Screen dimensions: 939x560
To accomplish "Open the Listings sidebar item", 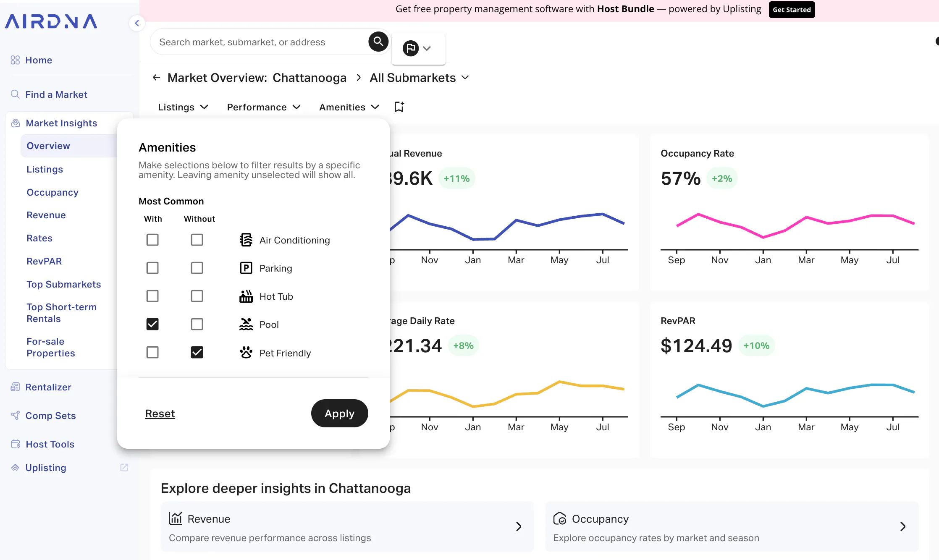I will point(45,169).
